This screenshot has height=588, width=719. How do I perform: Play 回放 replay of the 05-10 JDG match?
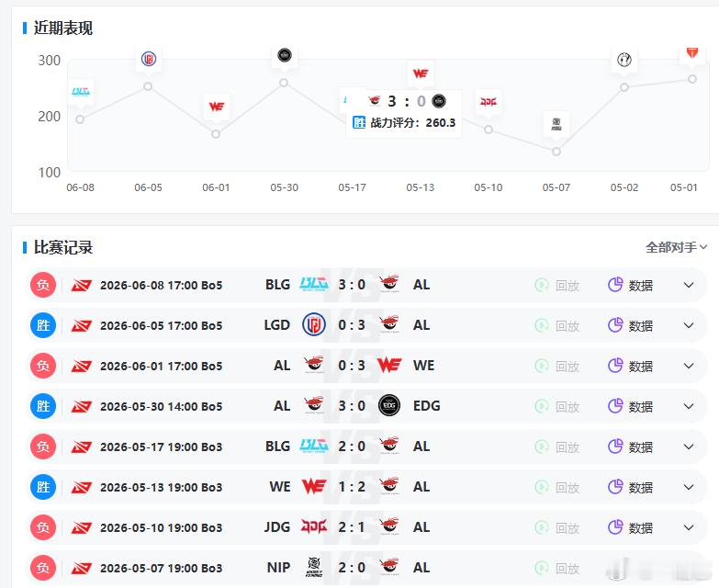[x=557, y=527]
